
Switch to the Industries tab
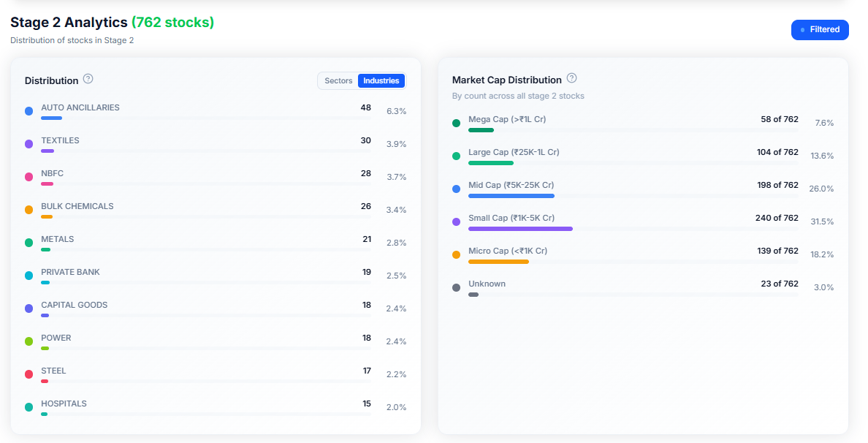pos(381,81)
